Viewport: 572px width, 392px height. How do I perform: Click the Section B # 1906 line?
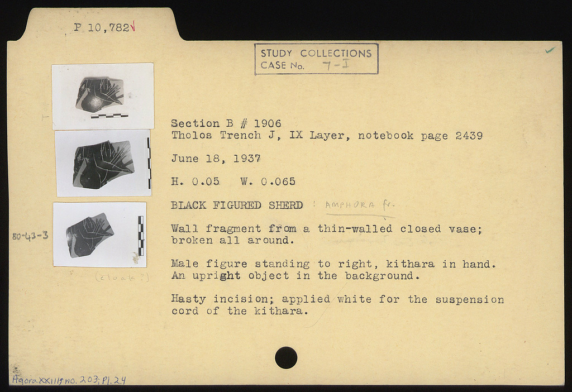click(226, 123)
